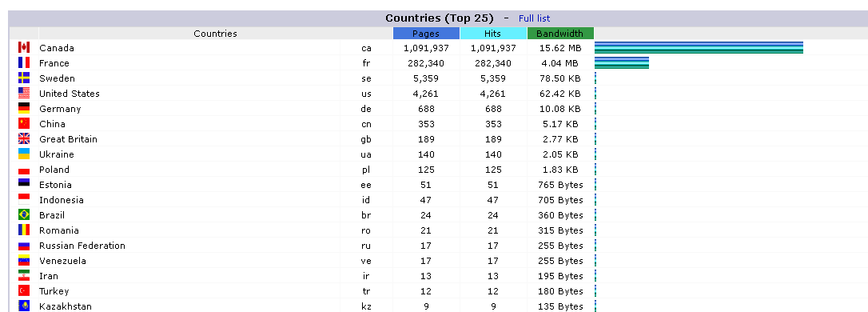868x312 pixels.
Task: Click the France flag icon
Action: tap(24, 62)
